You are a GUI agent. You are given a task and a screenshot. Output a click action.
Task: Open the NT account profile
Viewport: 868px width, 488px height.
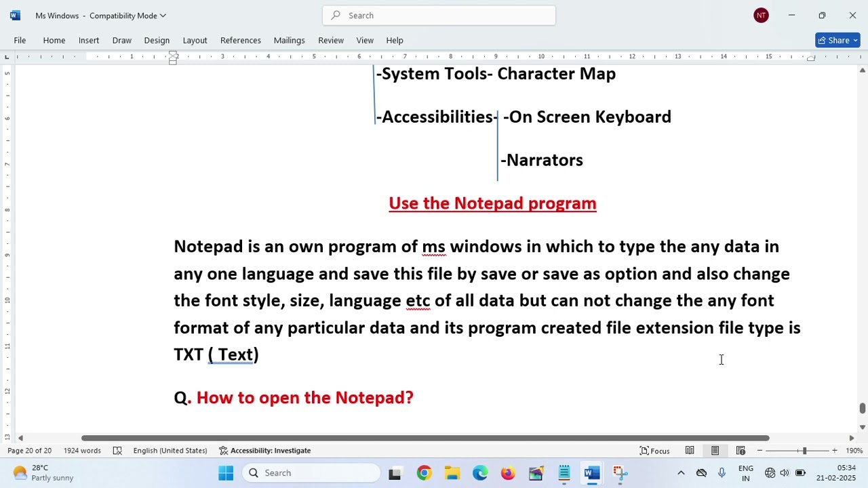(x=761, y=15)
